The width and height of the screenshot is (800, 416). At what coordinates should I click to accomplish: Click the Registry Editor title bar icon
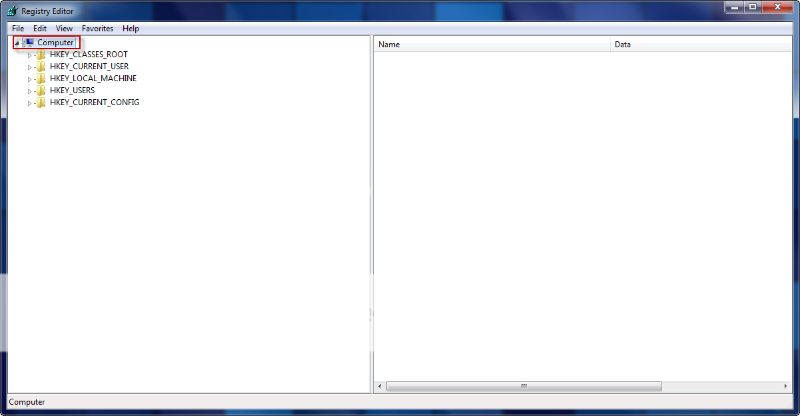click(12, 11)
